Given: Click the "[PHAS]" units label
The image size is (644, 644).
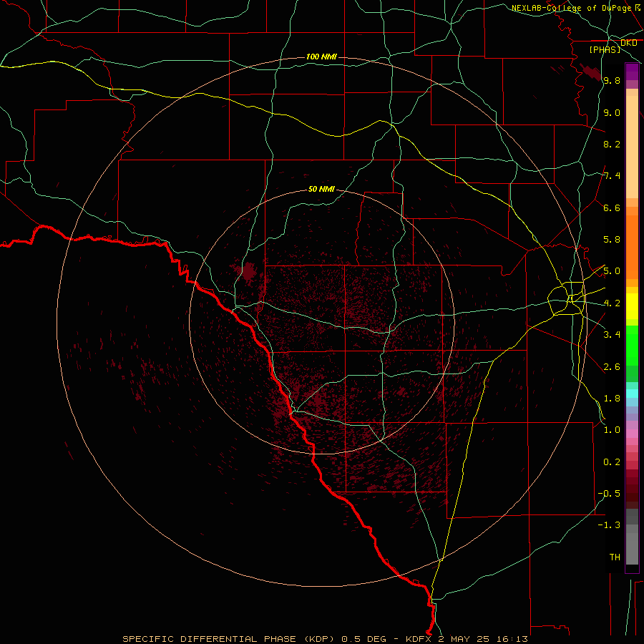Looking at the screenshot, I should pos(605,49).
